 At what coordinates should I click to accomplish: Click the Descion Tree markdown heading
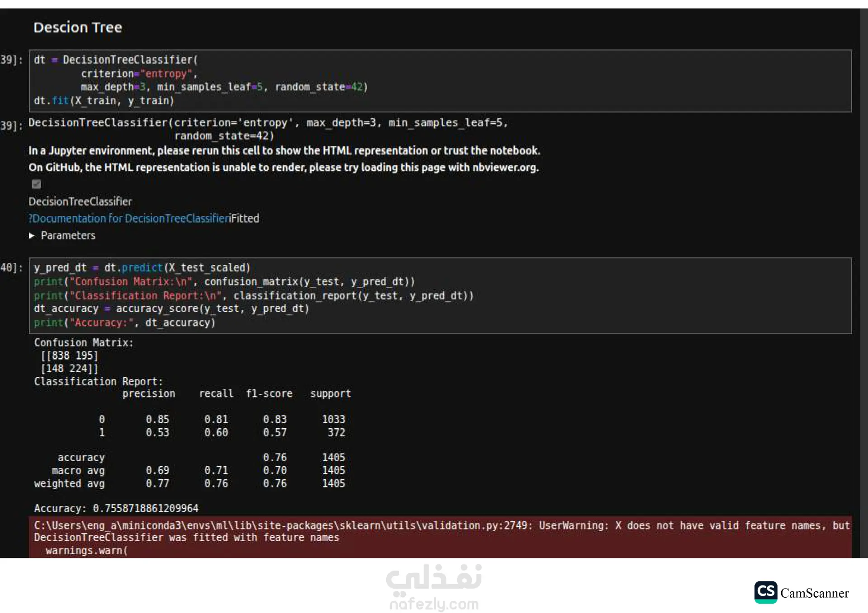(78, 28)
